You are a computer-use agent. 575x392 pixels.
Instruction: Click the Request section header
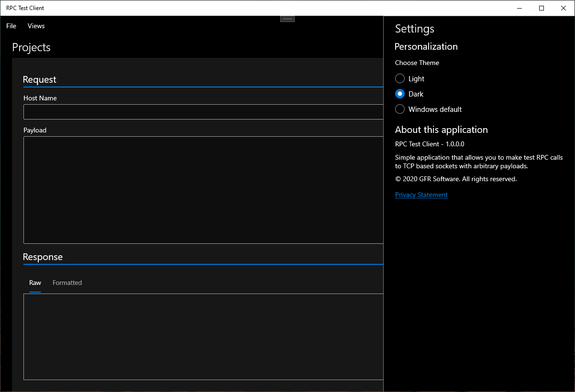40,79
